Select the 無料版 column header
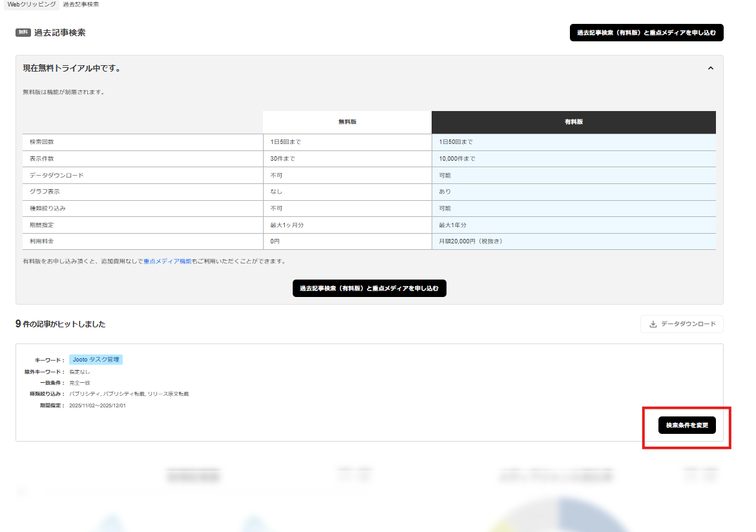756x532 pixels. (x=347, y=122)
